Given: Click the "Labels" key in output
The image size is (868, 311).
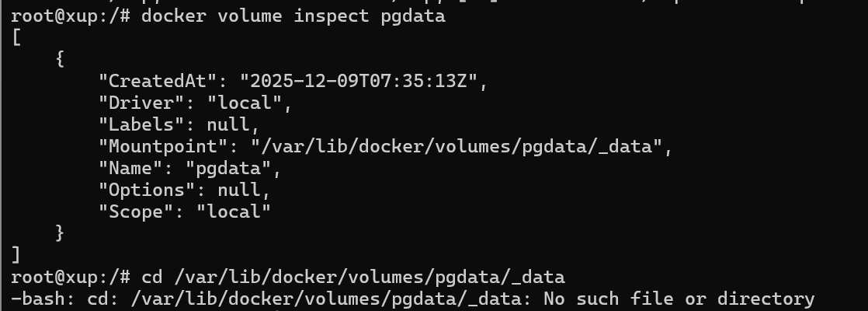Looking at the screenshot, I should click(145, 124).
